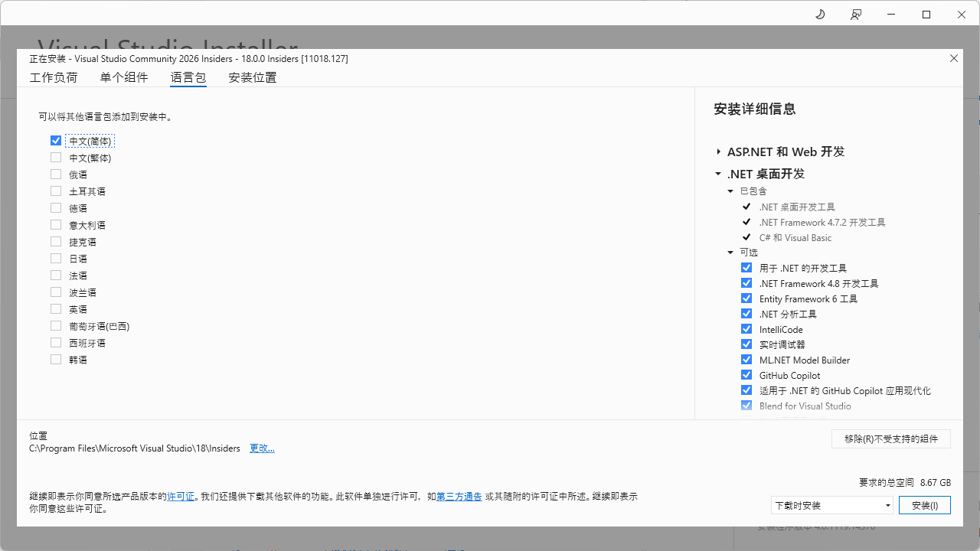Maximize the Visual Studio Installer window
The width and height of the screenshot is (980, 551).
926,15
